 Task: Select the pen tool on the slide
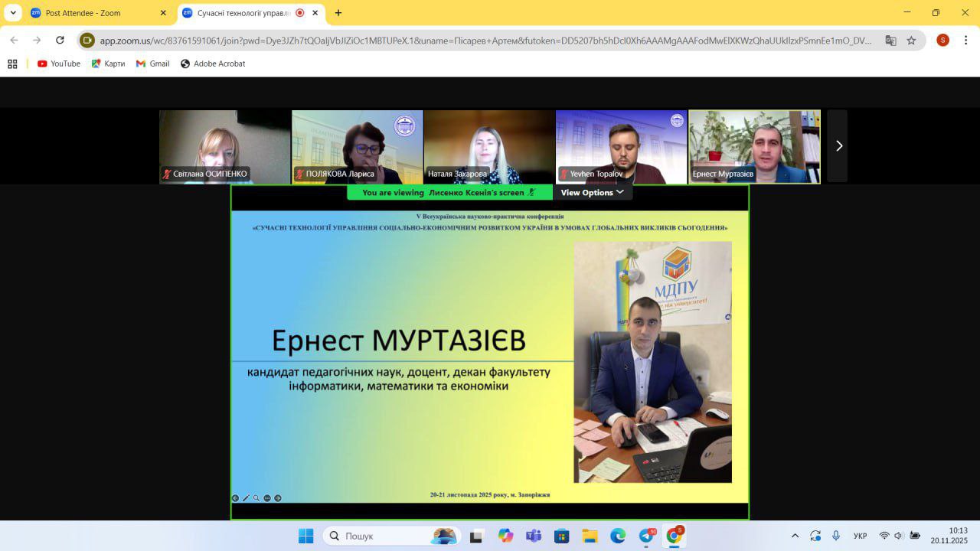246,498
